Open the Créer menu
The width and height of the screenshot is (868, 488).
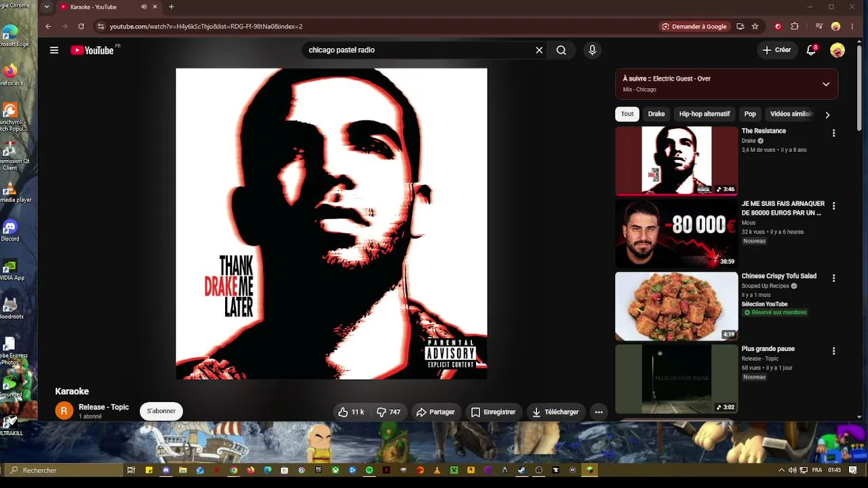(x=777, y=50)
